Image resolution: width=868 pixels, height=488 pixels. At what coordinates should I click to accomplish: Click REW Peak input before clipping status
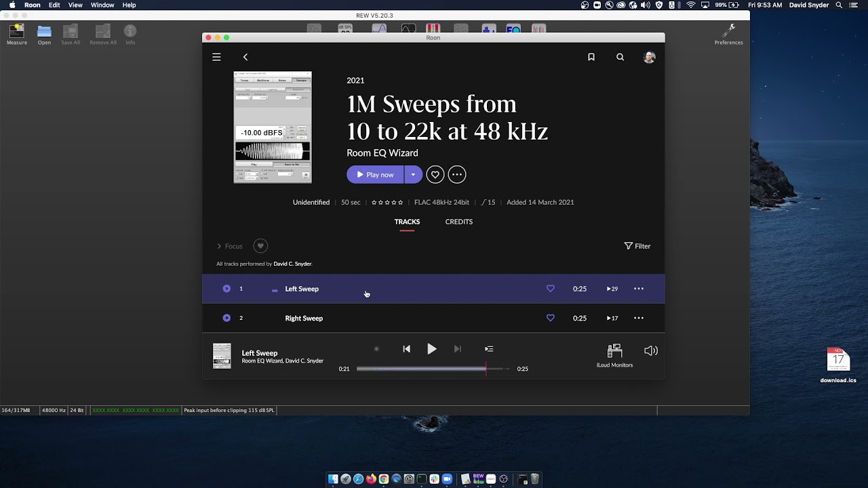click(229, 410)
